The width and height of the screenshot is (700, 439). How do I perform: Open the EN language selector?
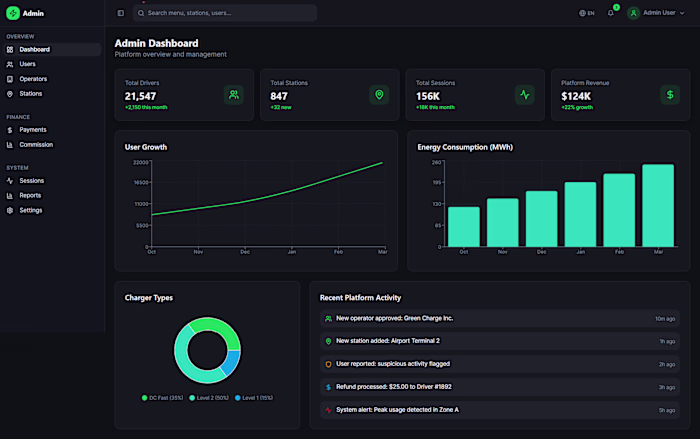pyautogui.click(x=587, y=13)
